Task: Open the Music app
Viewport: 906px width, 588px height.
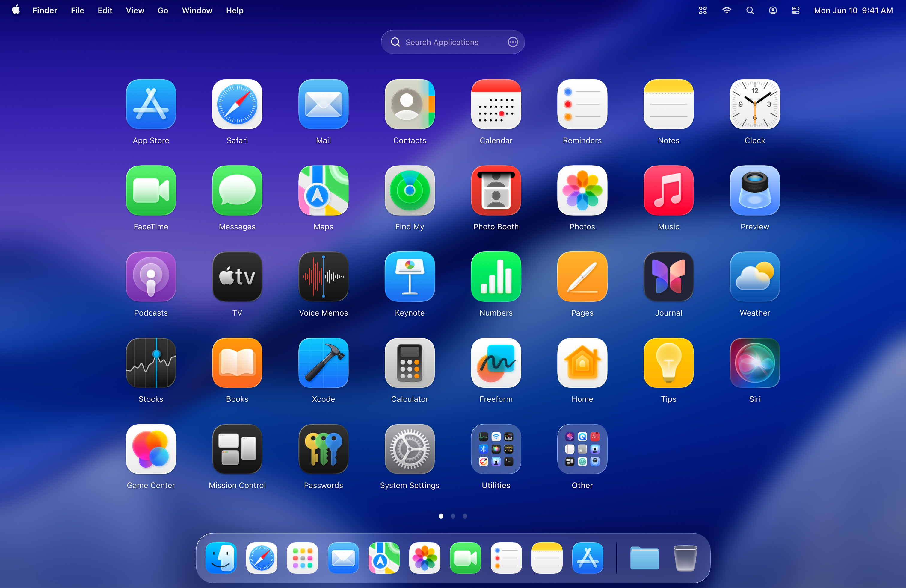Action: [x=668, y=190]
